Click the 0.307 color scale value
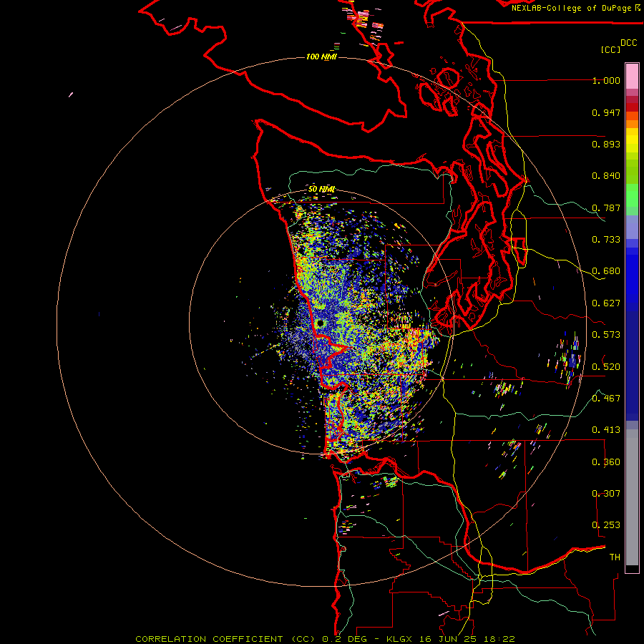 pyautogui.click(x=606, y=493)
